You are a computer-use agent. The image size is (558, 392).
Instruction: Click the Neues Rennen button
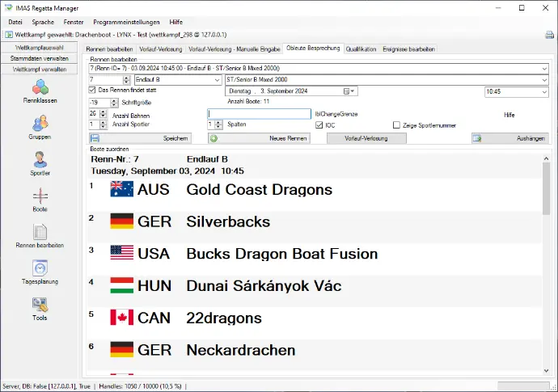point(259,138)
